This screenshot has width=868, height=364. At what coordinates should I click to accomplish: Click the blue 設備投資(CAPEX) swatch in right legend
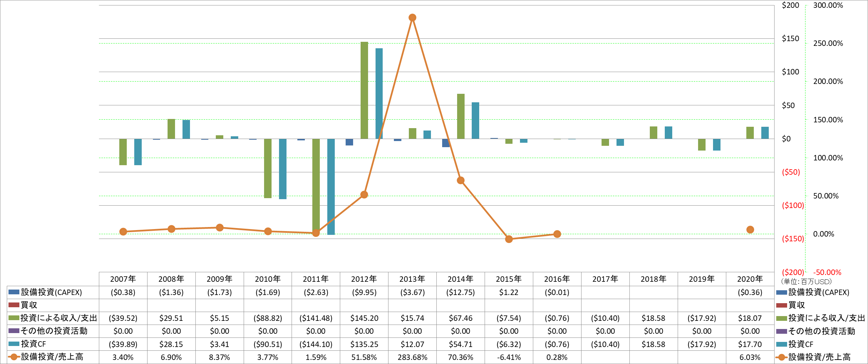(x=782, y=292)
